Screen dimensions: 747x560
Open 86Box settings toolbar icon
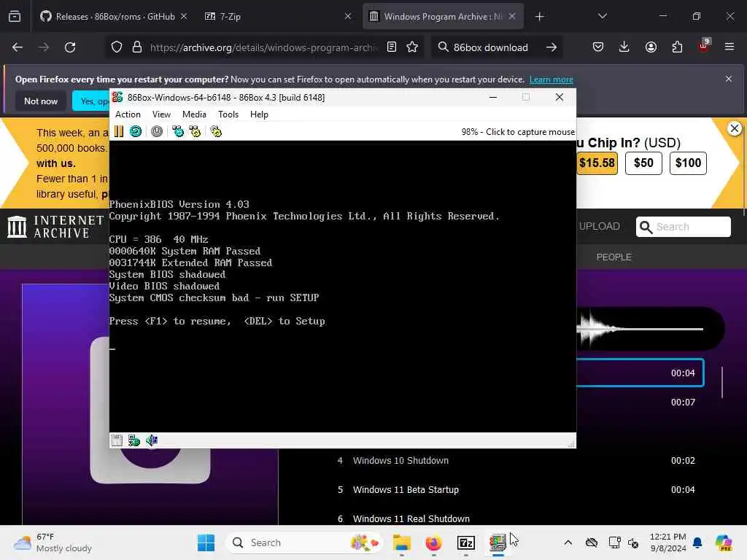pos(216,131)
